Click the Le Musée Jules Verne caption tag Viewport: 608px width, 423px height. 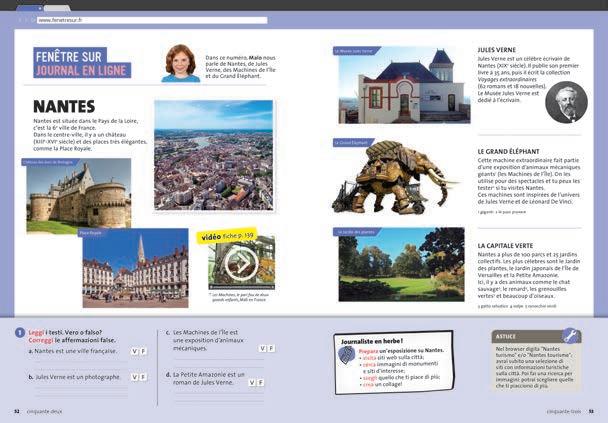point(357,51)
